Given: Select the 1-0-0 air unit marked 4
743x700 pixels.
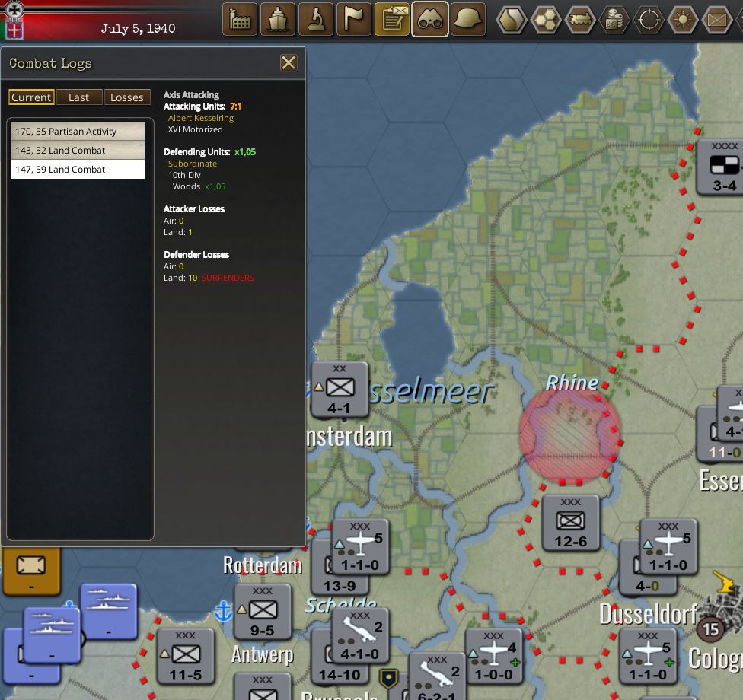Looking at the screenshot, I should pos(494,656).
